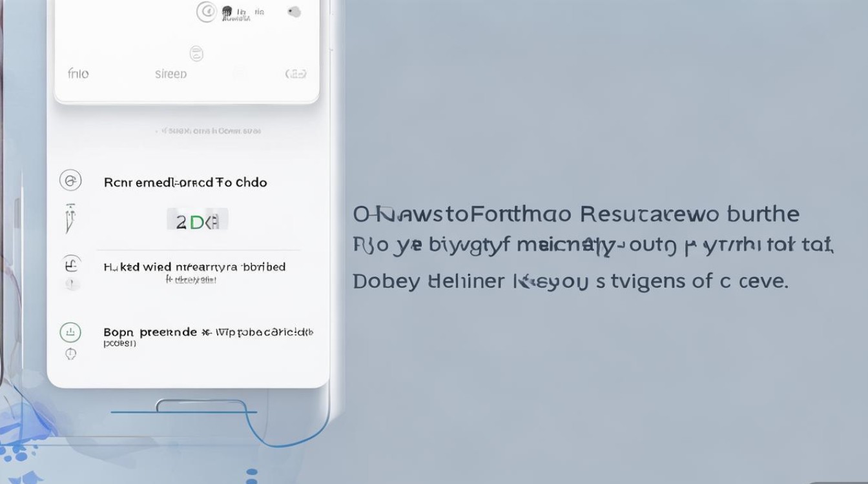Open the 'H.ked wied ntrearryra bbribed' item
Viewport: 868px width, 484px height.
click(194, 267)
